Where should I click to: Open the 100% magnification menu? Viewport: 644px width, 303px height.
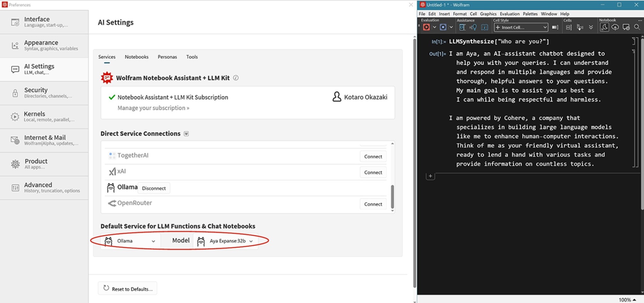[627, 300]
